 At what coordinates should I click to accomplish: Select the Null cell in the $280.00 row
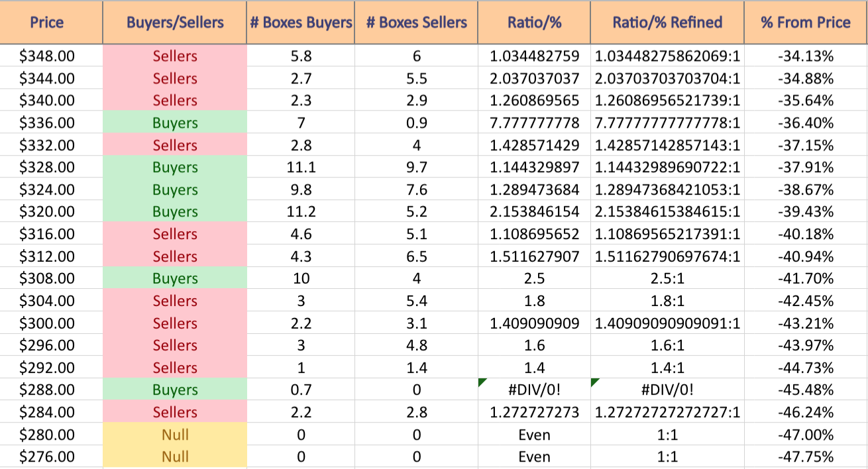[175, 435]
